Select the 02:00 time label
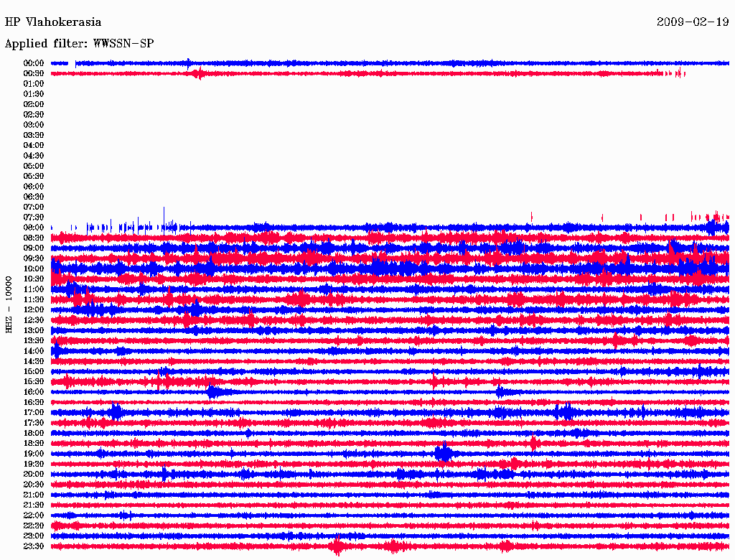This screenshot has height=560, width=735. [33, 104]
